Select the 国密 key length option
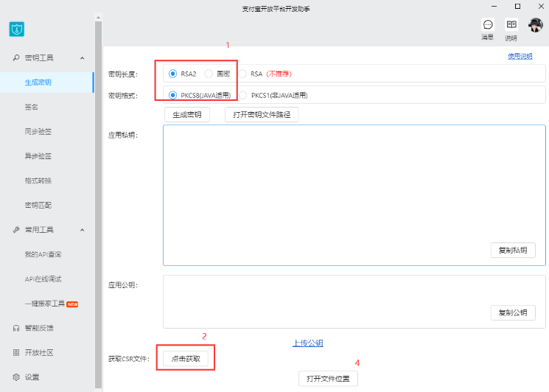Screen dimensions: 549x392 [209, 74]
